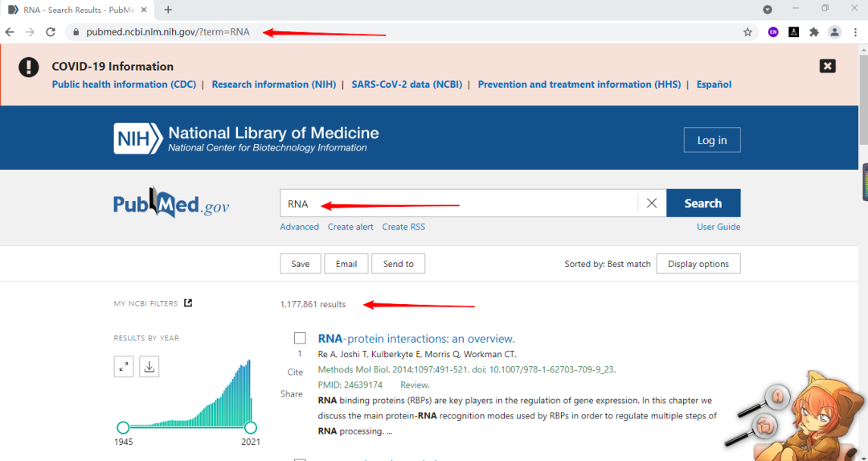Reload the page with the refresh icon
The width and height of the screenshot is (868, 461).
[x=51, y=32]
